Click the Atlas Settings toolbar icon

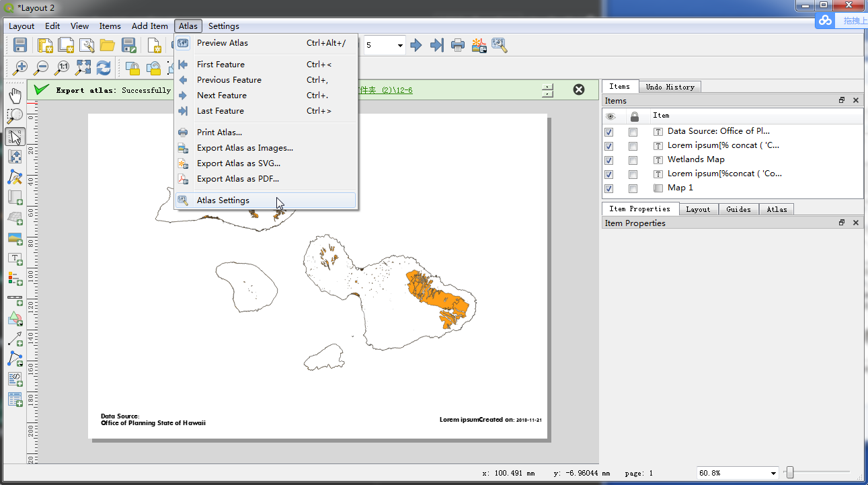pyautogui.click(x=499, y=45)
